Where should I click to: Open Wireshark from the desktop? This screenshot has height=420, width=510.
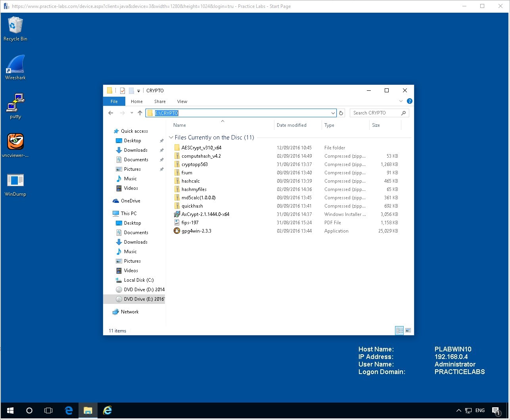coord(15,67)
